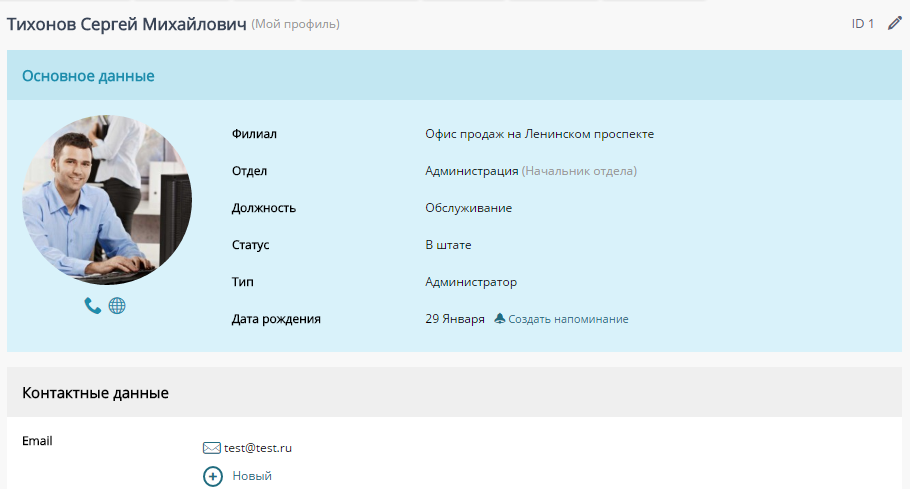
Task: Click the (Мой профиль) label
Action: [295, 24]
